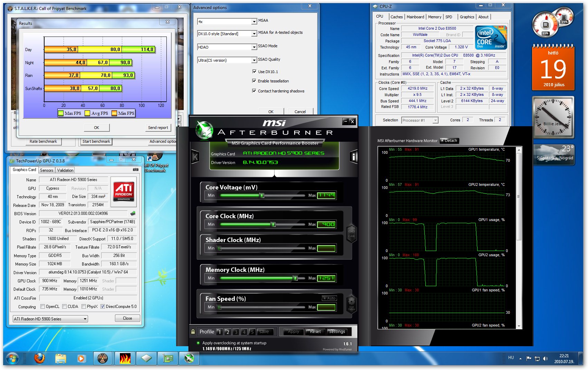Switch to the S.T.A.L.K.E.R. benchmark taskbar icon

(x=103, y=359)
